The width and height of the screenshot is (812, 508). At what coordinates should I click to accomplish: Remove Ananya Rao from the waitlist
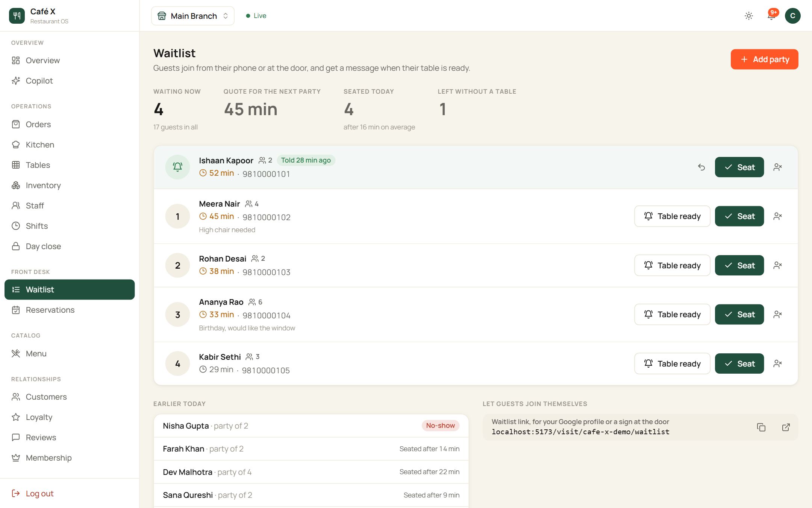pyautogui.click(x=777, y=314)
